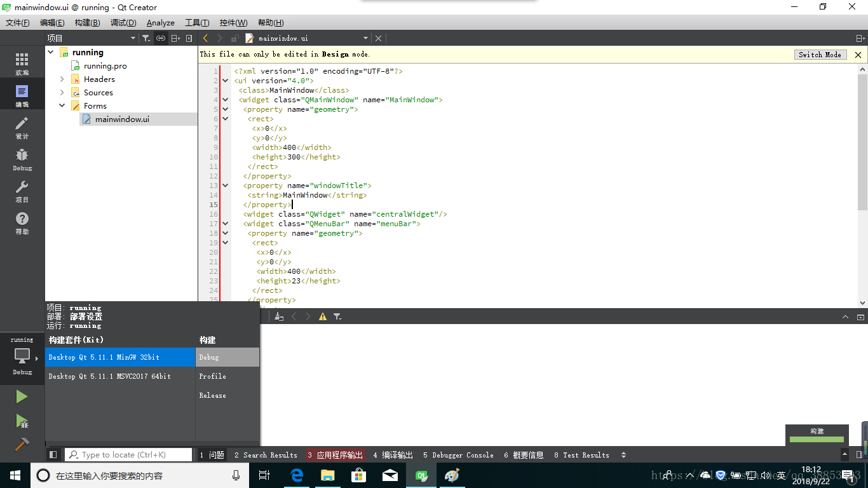Open the Search Results tab
The image size is (868, 488).
coord(266,455)
